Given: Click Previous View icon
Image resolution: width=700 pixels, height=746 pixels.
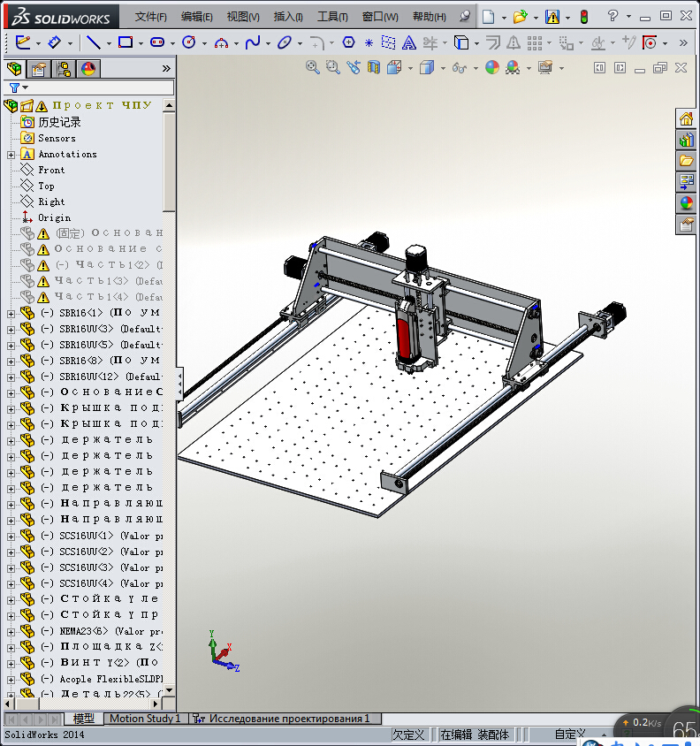Looking at the screenshot, I should [x=353, y=67].
